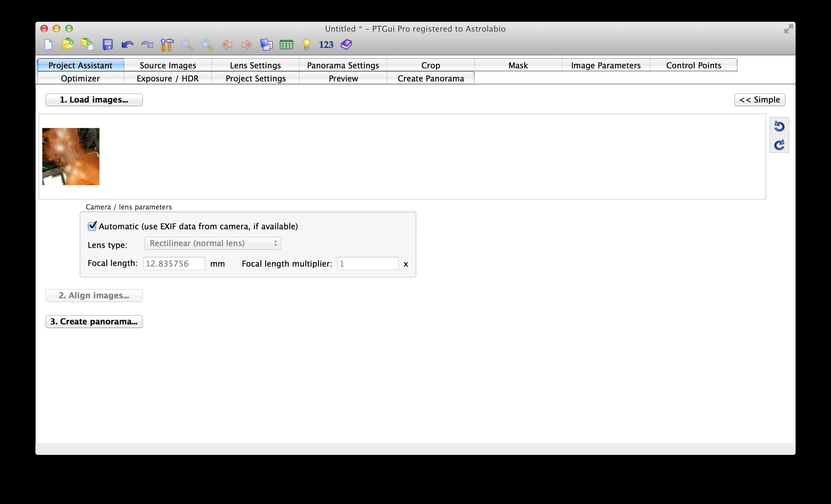Open the Control Points tab
This screenshot has height=504, width=831.
coord(693,65)
